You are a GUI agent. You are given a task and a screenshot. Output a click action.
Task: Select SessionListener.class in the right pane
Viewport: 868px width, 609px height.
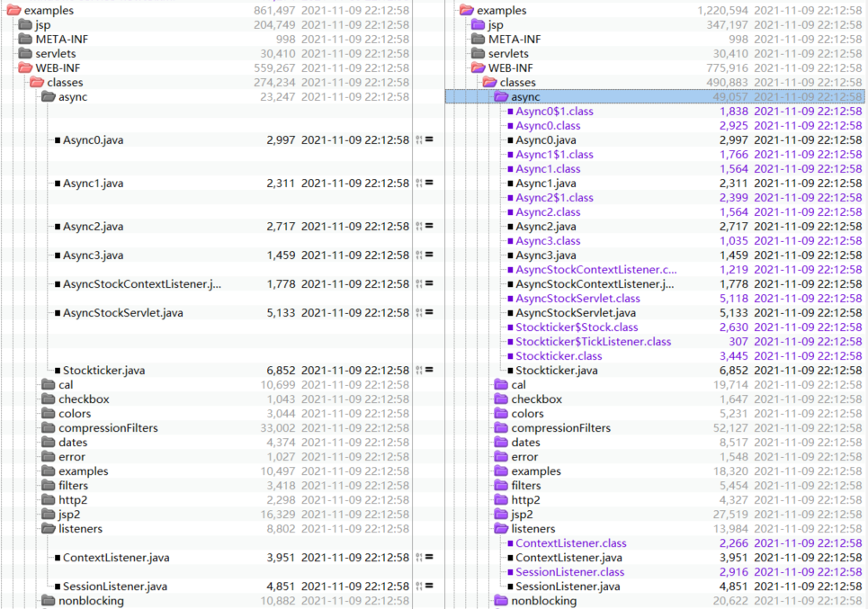[x=570, y=572]
